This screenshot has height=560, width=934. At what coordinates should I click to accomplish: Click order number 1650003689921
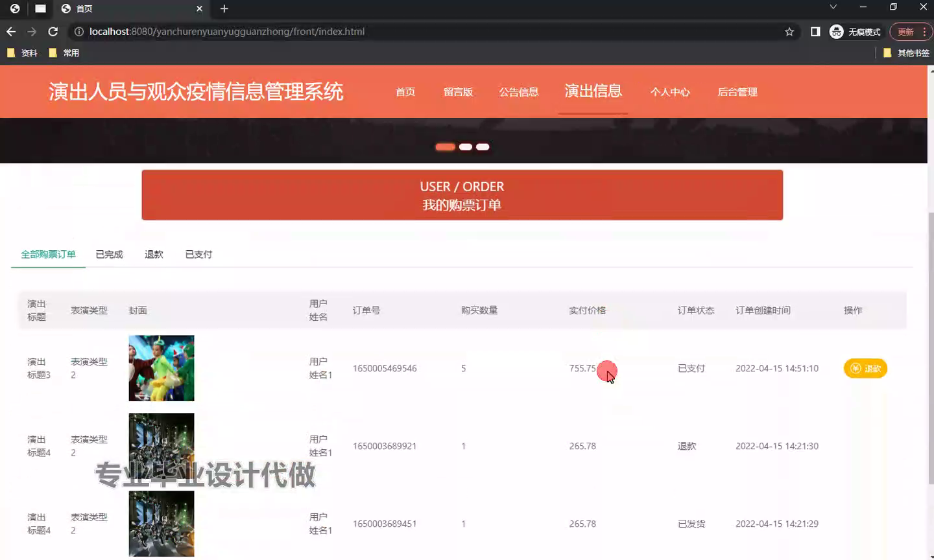click(x=385, y=447)
